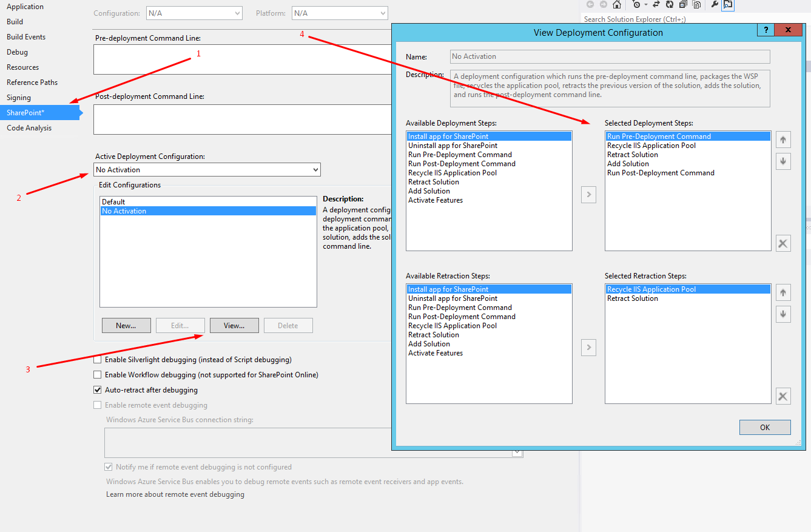Uncheck Auto-retract after debugging
Viewport: 811px width, 532px height.
click(98, 389)
